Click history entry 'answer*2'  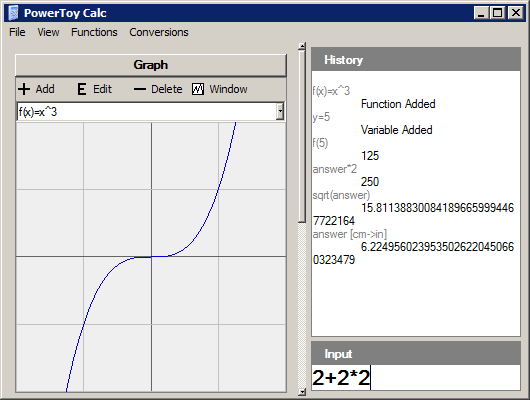click(x=335, y=169)
